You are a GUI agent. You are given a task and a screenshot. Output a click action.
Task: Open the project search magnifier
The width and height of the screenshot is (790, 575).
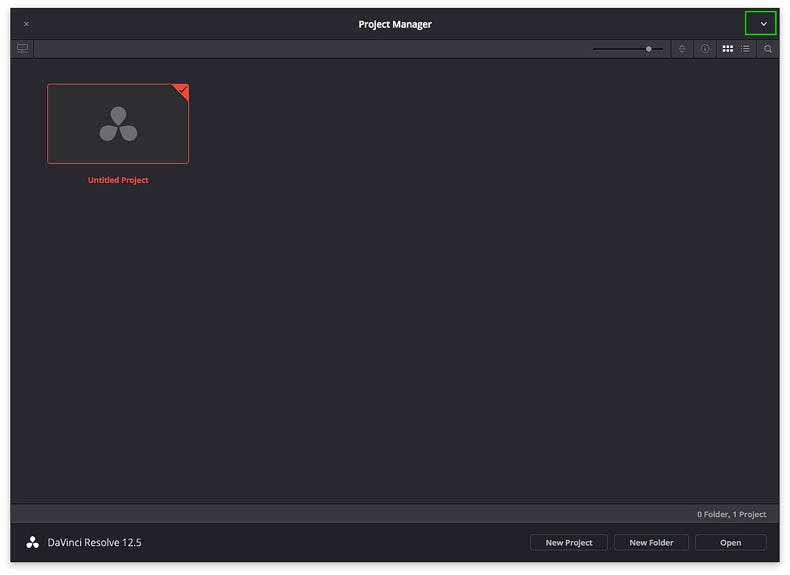point(768,49)
